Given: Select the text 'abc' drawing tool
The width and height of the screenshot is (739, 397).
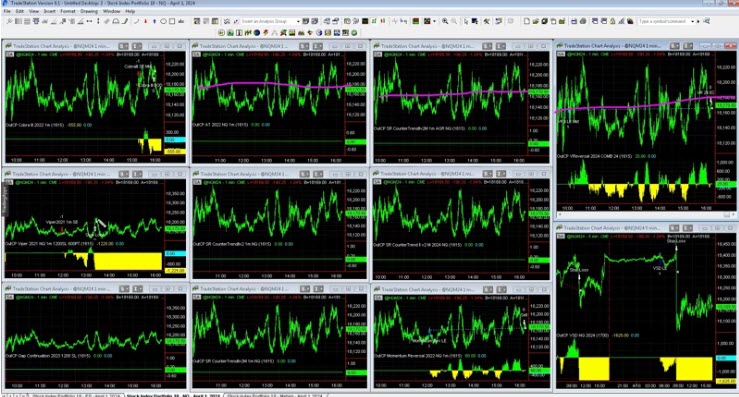Looking at the screenshot, I should (181, 21).
